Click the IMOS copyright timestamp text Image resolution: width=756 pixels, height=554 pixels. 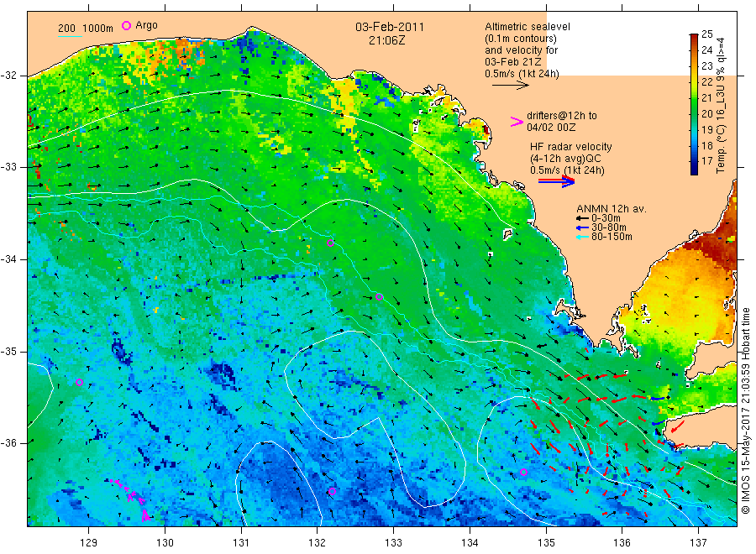[x=745, y=410]
